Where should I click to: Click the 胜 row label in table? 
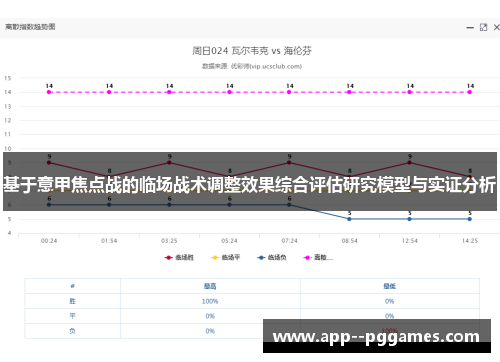72,301
